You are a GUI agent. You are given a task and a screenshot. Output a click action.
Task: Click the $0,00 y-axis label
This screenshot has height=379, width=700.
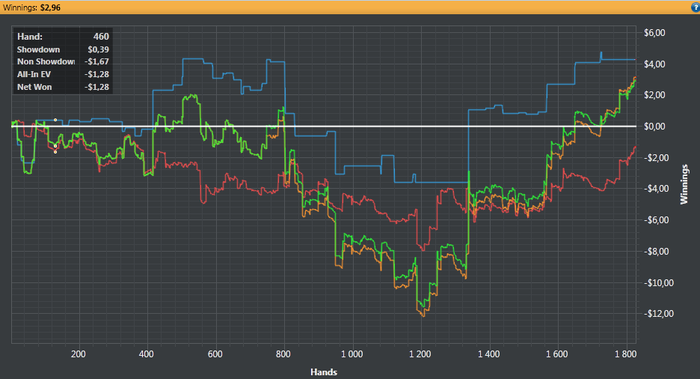pyautogui.click(x=654, y=126)
